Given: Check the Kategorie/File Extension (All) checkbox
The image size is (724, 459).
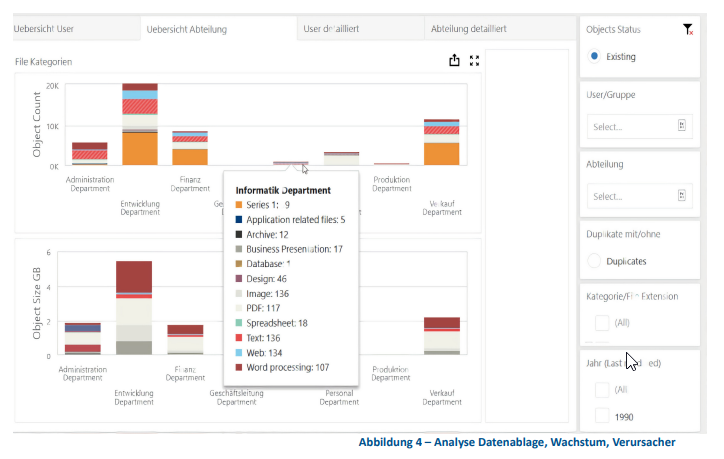Looking at the screenshot, I should click(602, 323).
